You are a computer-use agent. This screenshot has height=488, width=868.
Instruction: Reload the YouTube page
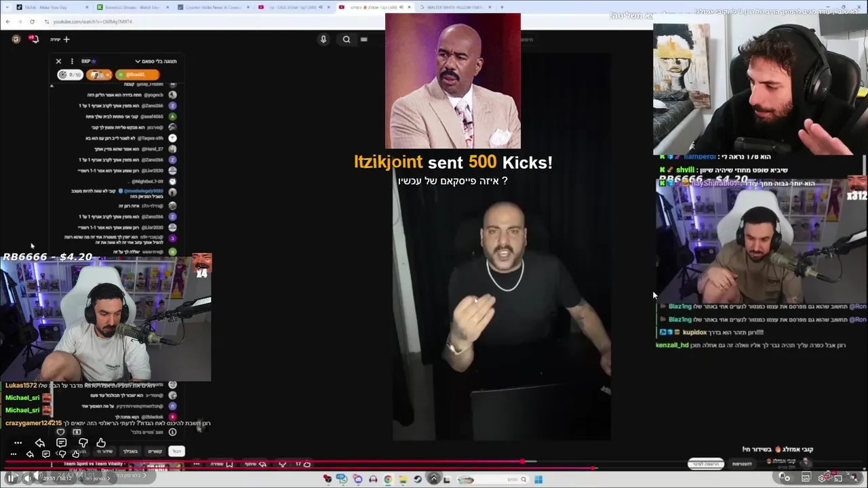tap(32, 21)
